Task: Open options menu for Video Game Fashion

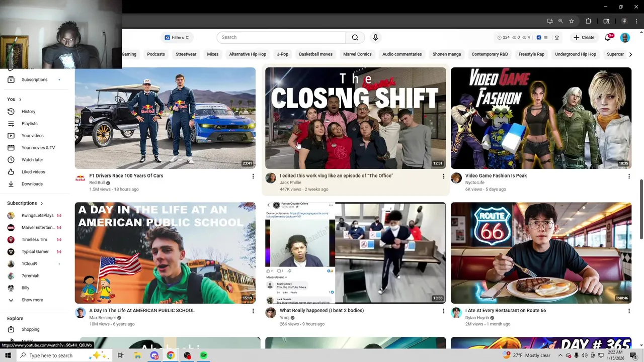Action: coord(629,176)
